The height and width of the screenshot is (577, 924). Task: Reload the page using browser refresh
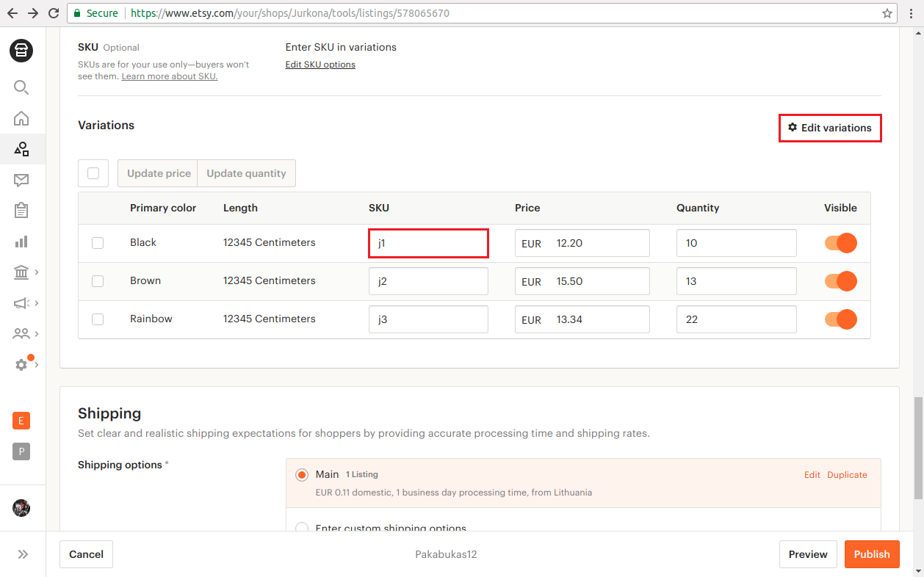point(54,13)
